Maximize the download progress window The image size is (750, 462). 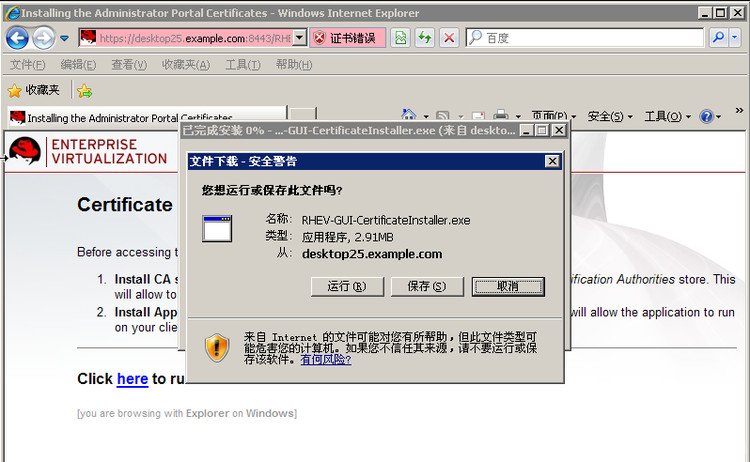(x=542, y=130)
